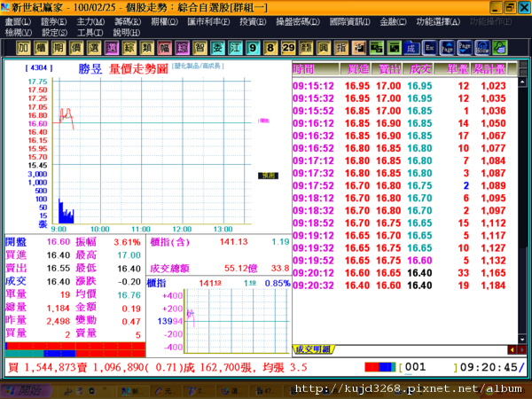Click the Windows 開始 start button
532x399 pixels.
pyautogui.click(x=26, y=391)
